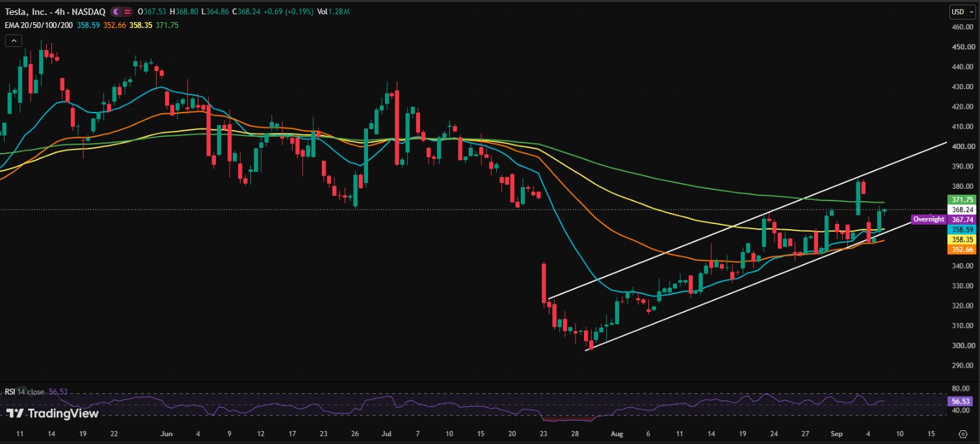Click the 40.00 RSI axis label

pos(960,410)
